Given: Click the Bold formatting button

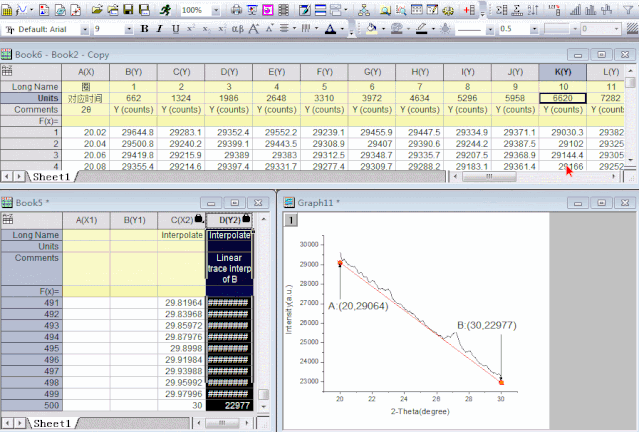Looking at the screenshot, I should pyautogui.click(x=145, y=29).
